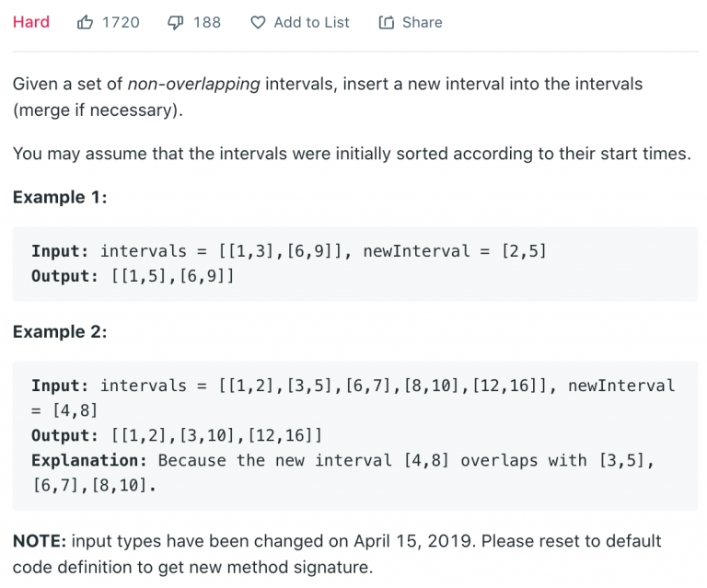Upvote the problem with thumbs-up icon

[x=85, y=22]
